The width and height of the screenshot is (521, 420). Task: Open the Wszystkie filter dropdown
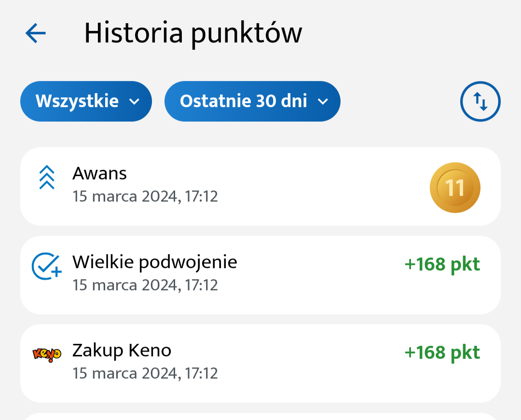click(x=86, y=101)
